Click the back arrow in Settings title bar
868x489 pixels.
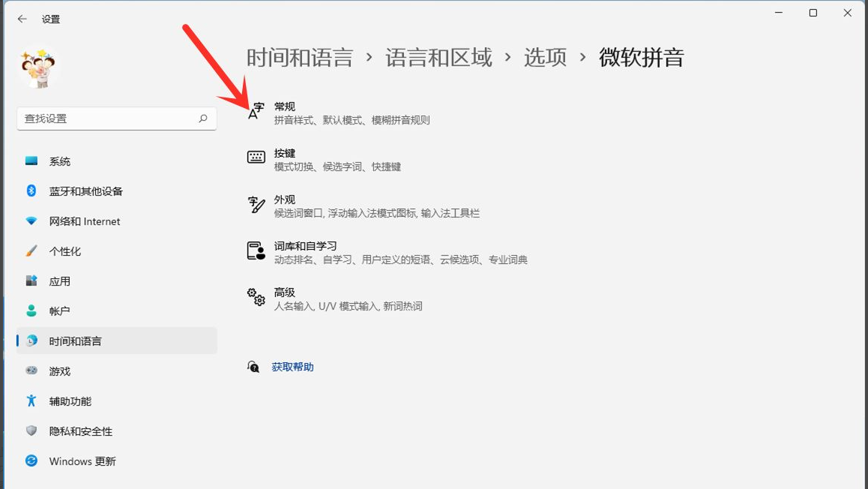(22, 19)
